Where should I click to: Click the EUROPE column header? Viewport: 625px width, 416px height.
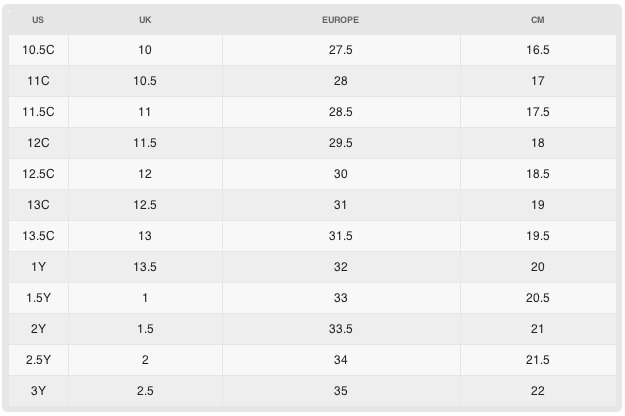coord(340,20)
